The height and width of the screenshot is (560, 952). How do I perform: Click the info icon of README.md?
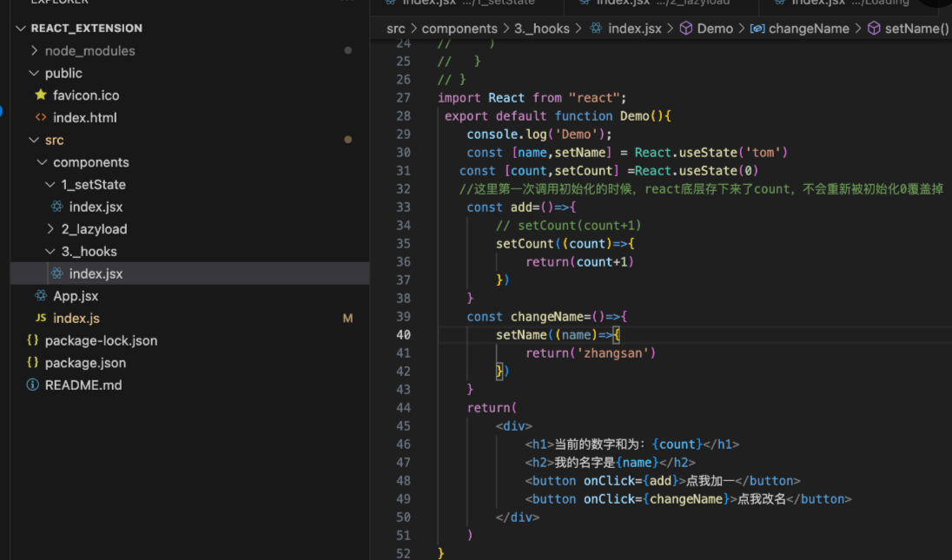pyautogui.click(x=33, y=385)
